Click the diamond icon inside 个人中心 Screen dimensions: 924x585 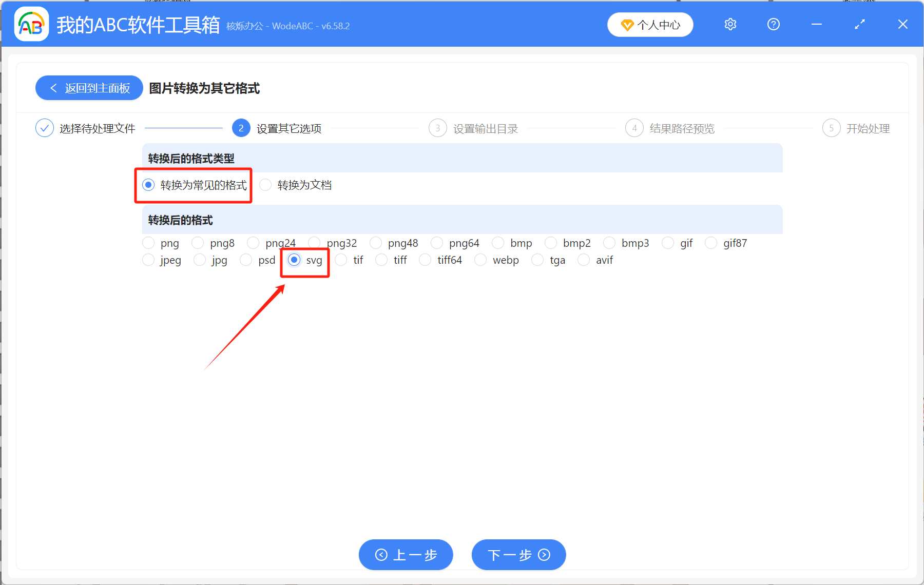click(627, 25)
